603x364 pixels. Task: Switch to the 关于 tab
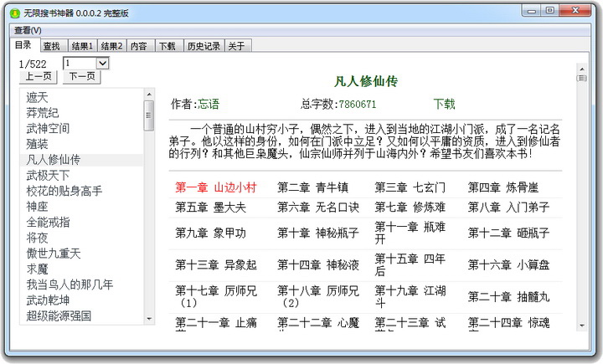[236, 46]
